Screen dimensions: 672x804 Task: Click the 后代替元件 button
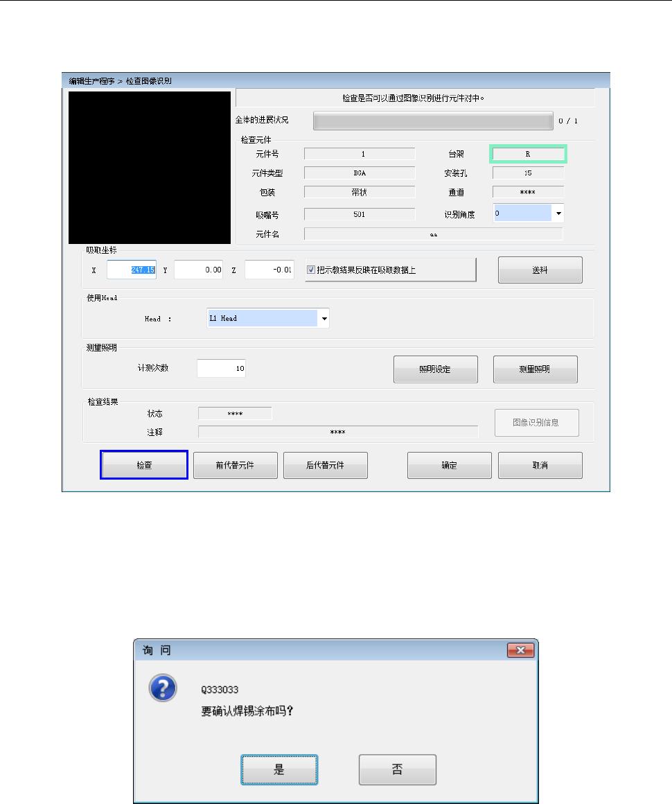[x=326, y=465]
